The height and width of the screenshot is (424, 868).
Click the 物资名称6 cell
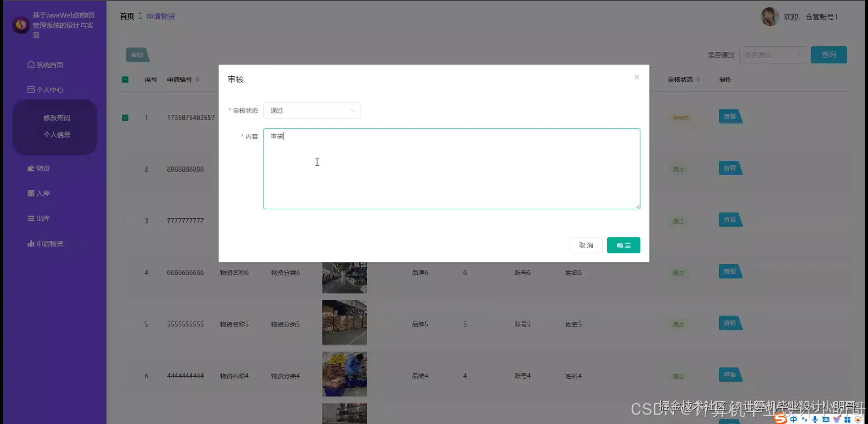[234, 273]
